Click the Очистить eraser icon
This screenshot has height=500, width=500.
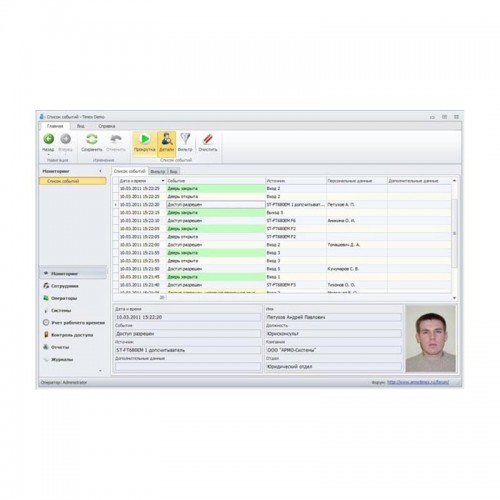[x=208, y=139]
